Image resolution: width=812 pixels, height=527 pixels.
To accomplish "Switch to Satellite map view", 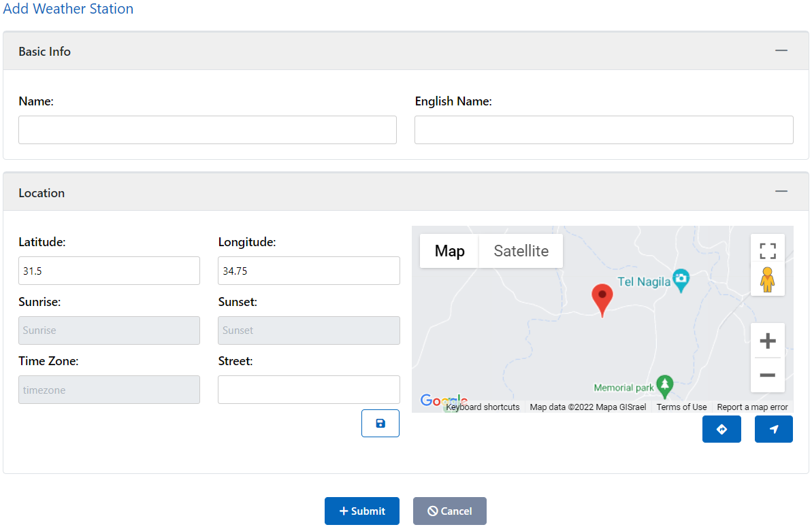I will click(521, 251).
